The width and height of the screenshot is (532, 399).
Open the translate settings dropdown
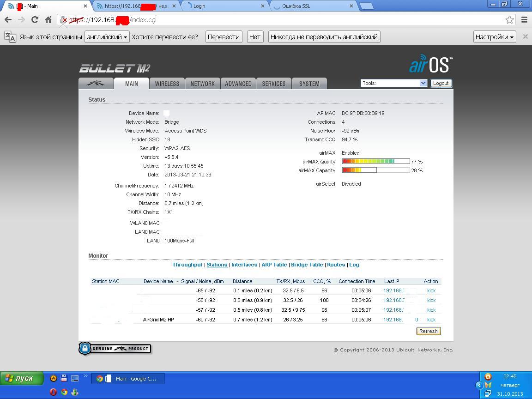pos(494,37)
